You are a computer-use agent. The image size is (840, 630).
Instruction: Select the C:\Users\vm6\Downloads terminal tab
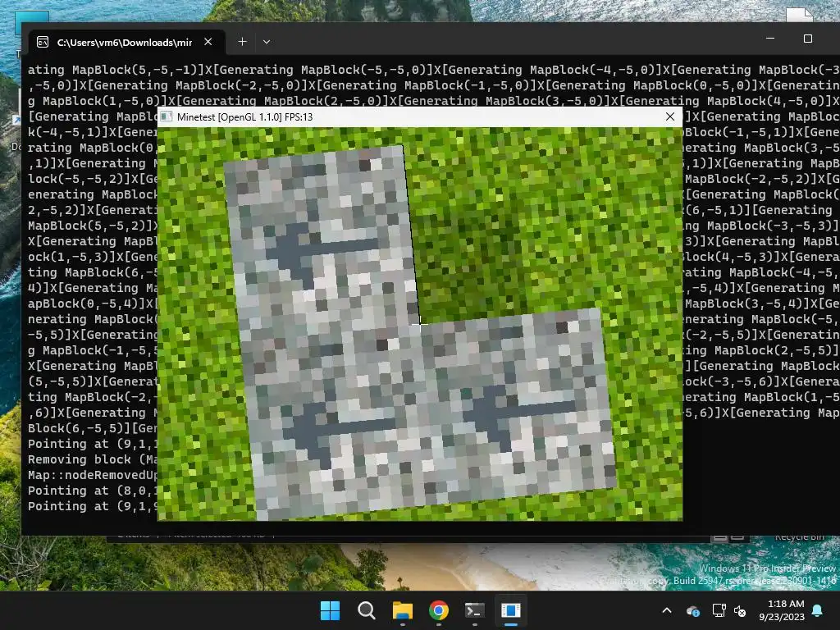click(x=125, y=43)
